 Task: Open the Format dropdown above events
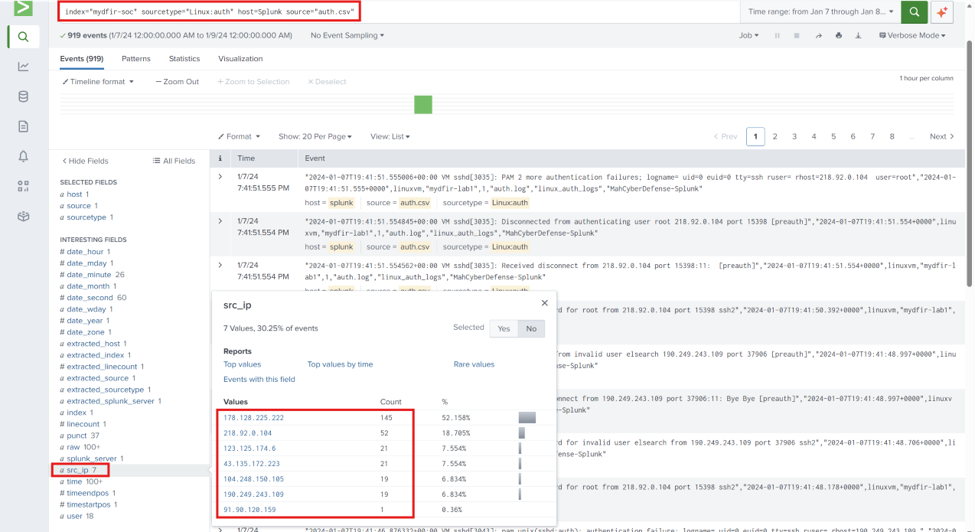point(239,136)
